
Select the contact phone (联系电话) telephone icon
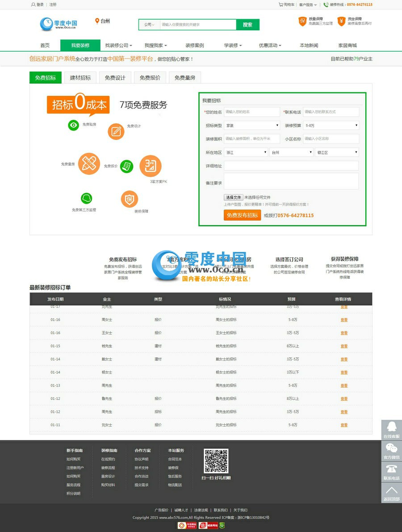[391, 470]
